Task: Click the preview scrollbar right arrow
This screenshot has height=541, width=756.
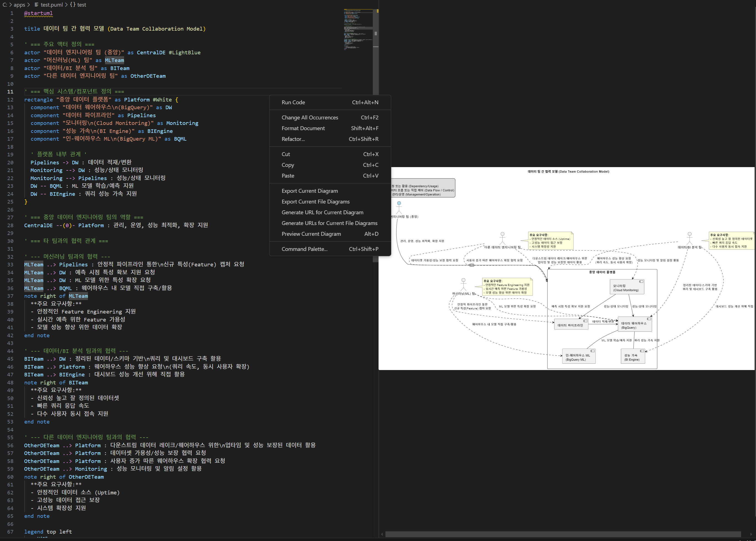Action: [x=751, y=534]
